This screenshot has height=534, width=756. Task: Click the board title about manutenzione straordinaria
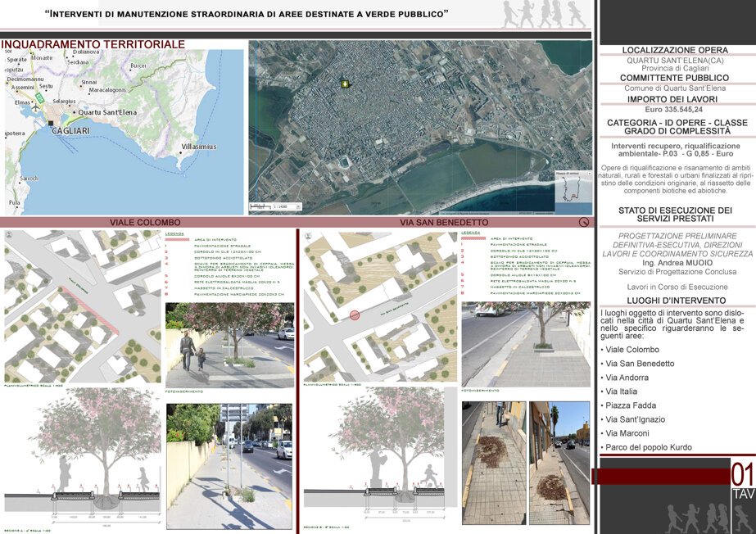point(247,14)
